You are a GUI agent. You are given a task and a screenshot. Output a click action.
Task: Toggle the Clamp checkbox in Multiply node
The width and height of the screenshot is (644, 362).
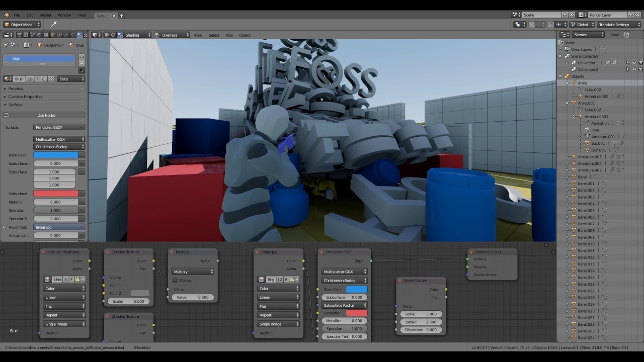pos(175,280)
